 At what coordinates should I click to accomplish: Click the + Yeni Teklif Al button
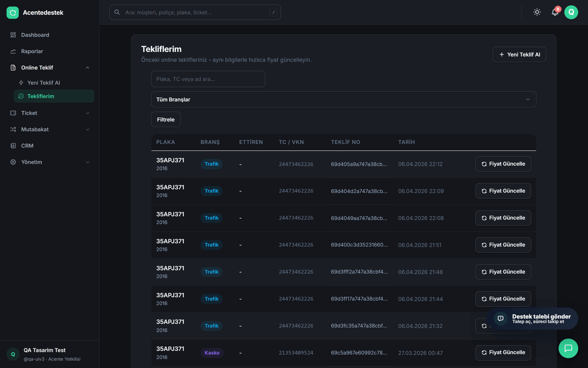coord(519,54)
